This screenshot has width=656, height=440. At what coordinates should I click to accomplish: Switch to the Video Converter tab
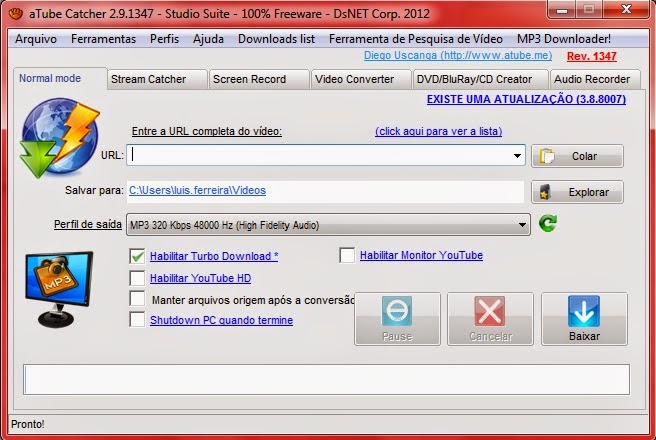[x=361, y=79]
